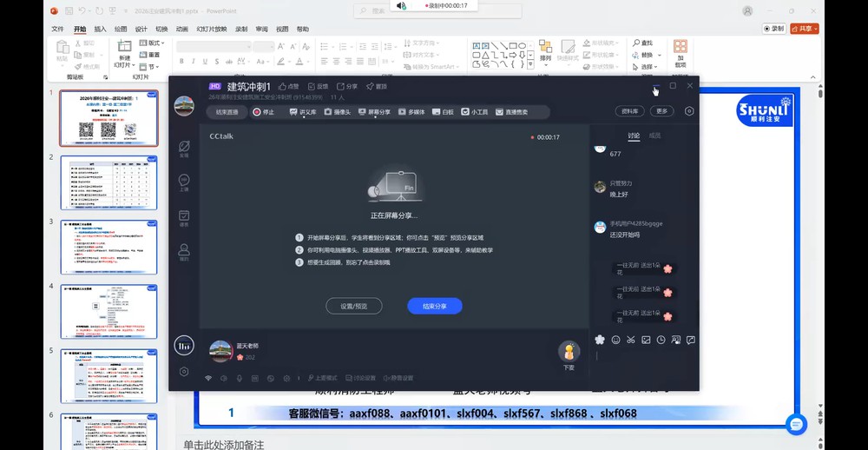Viewport: 868px width, 450px height.
Task: Click network signal icon in bottom bar
Action: point(208,378)
